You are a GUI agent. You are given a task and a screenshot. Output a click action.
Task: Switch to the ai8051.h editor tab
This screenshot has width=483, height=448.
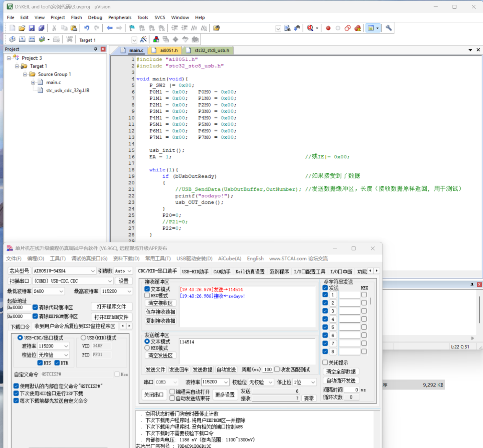[x=168, y=50]
